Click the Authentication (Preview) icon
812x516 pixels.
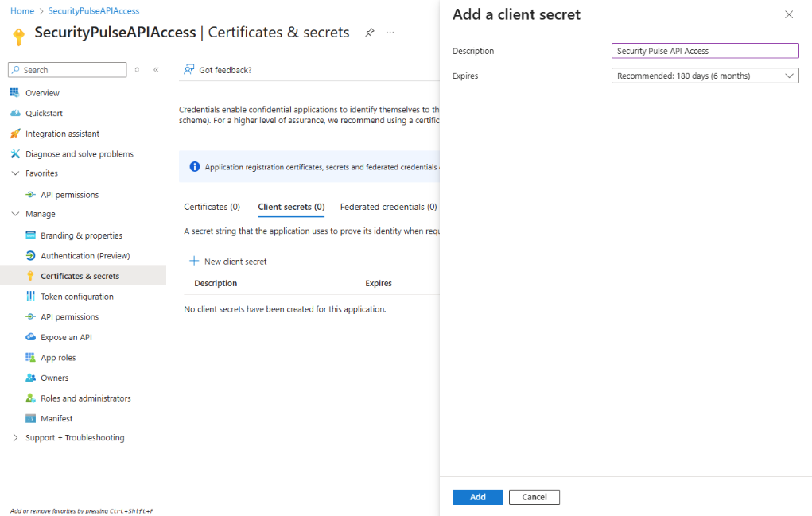[x=30, y=255]
